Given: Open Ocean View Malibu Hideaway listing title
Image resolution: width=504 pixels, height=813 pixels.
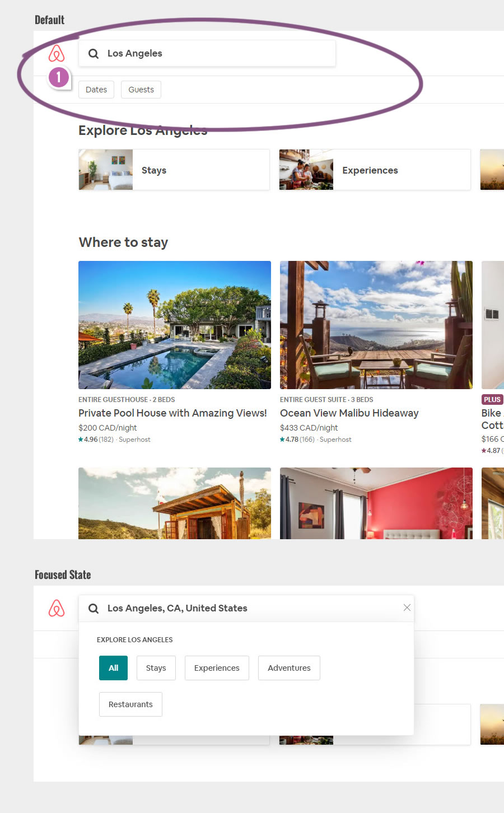Looking at the screenshot, I should coord(349,413).
